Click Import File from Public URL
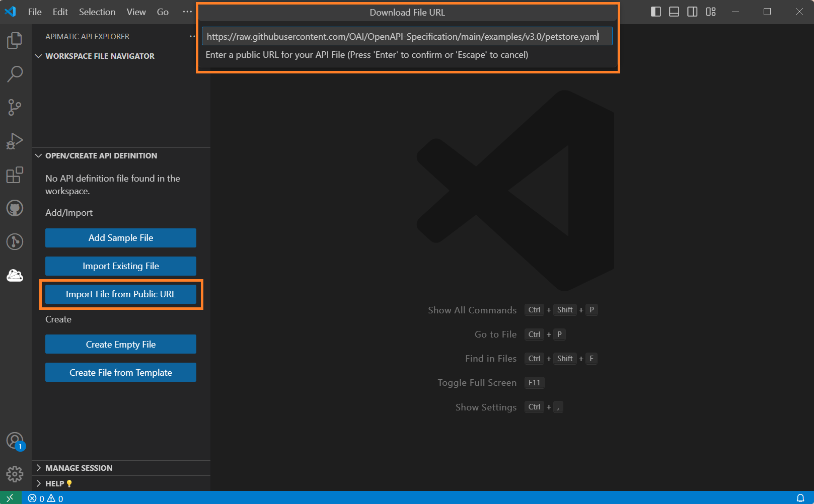The height and width of the screenshot is (504, 814). click(121, 294)
